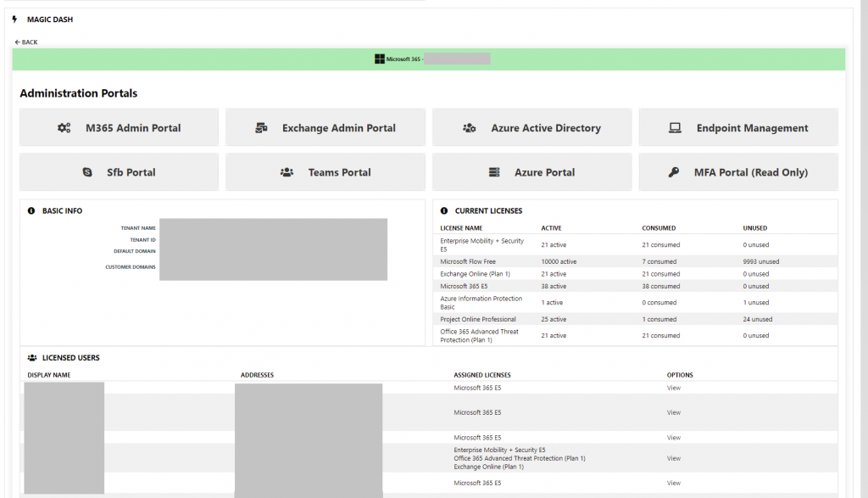The width and height of the screenshot is (868, 498).
Task: View the user with Enterprise Mobility + Security E5
Action: point(674,458)
